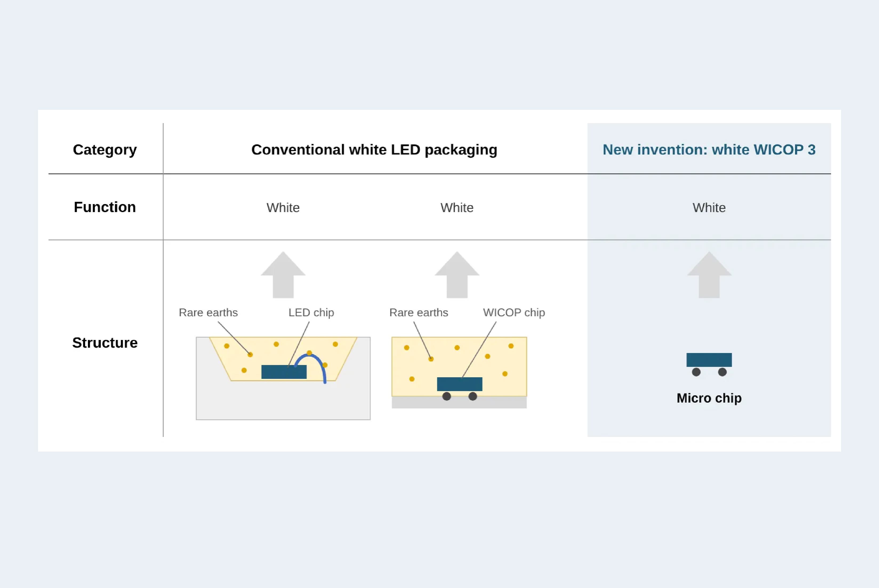
Task: Click the right solder bump under WICOP package
Action: (473, 396)
